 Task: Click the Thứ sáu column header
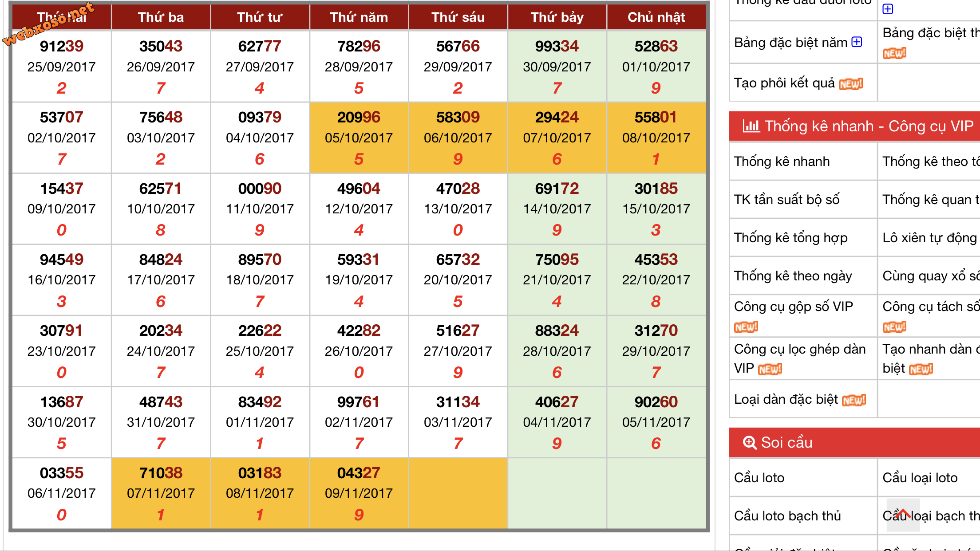pyautogui.click(x=458, y=17)
